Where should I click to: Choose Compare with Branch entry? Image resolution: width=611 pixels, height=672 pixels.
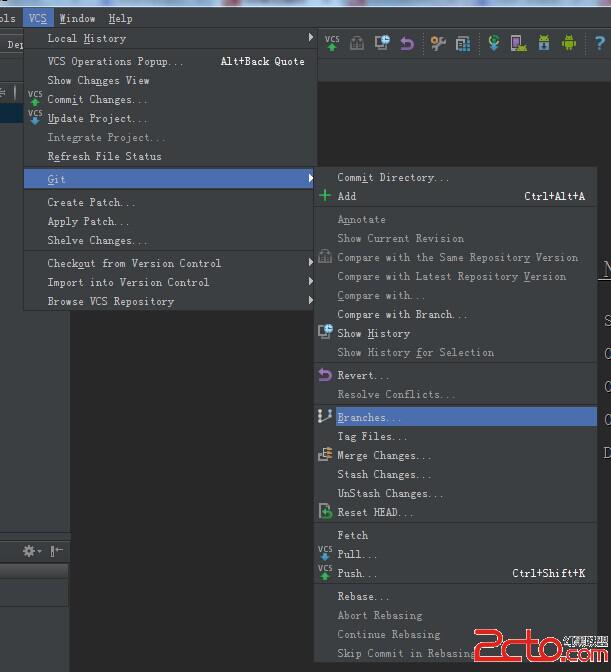pos(456,315)
